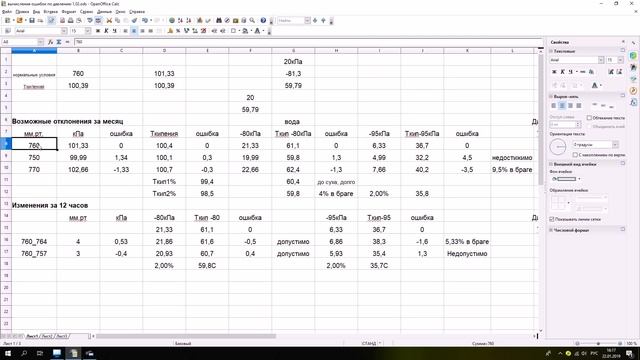Image resolution: width=640 pixels, height=360 pixels.
Task: Click the Format Paintbrush icon
Action: coord(134,20)
